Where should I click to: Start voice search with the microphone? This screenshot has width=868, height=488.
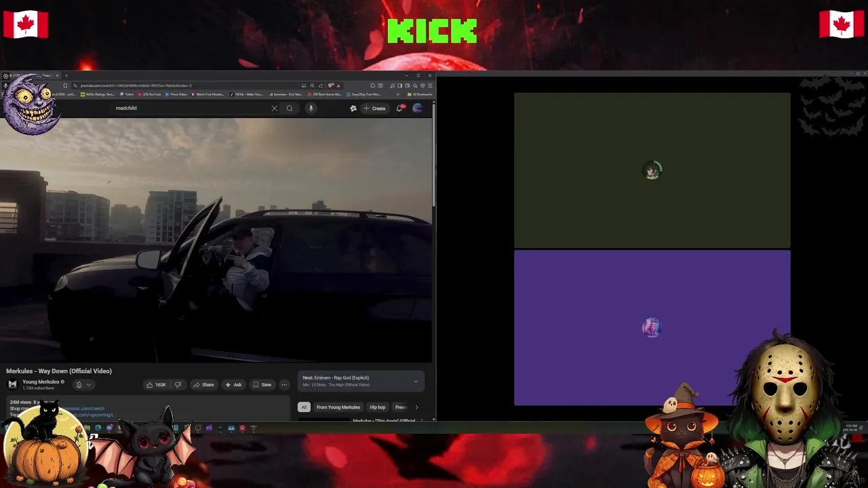click(311, 108)
